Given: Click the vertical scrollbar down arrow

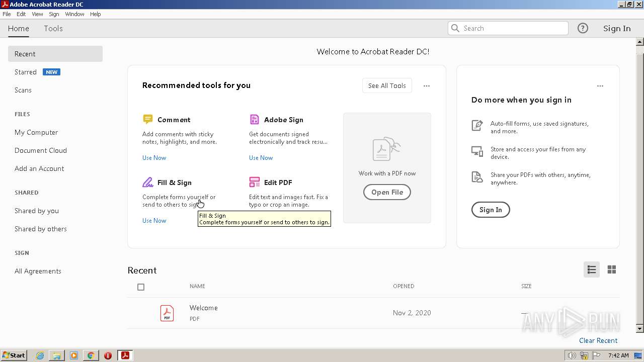Looking at the screenshot, I should [640, 328].
